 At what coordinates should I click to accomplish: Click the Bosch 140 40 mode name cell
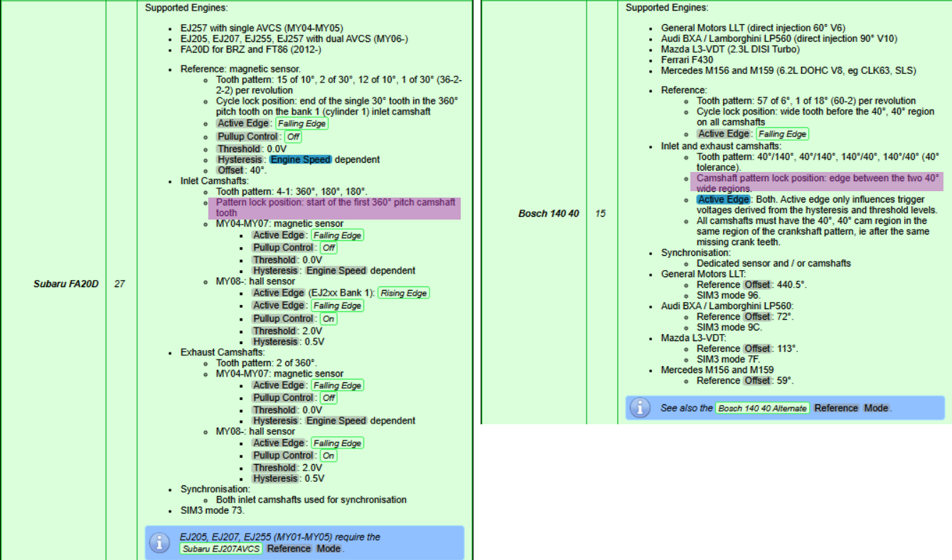tap(548, 213)
